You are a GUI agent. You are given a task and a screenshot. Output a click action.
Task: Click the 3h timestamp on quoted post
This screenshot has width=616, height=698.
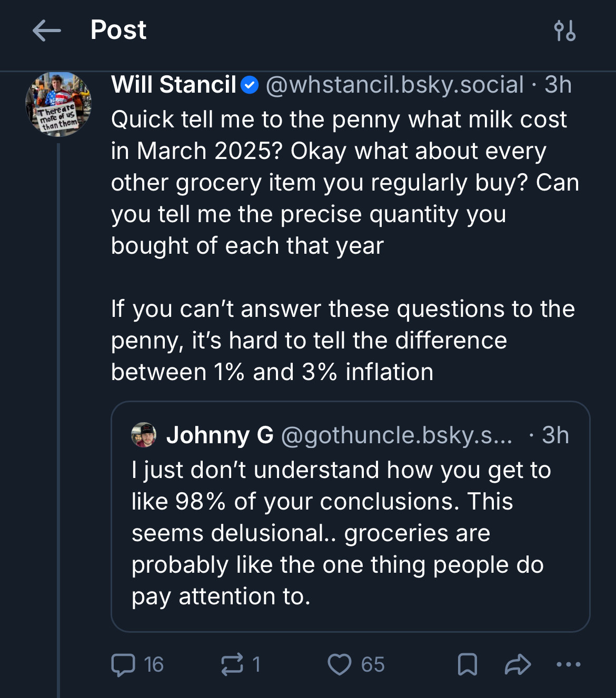point(555,435)
